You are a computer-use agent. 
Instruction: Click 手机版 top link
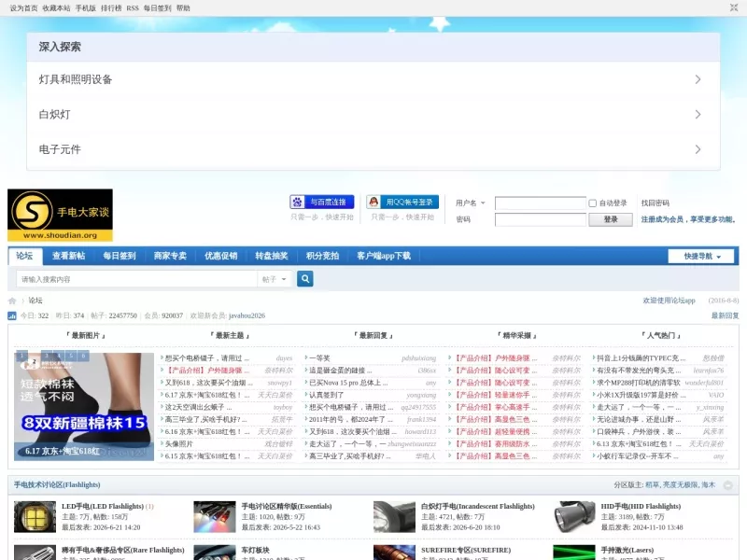click(x=86, y=8)
